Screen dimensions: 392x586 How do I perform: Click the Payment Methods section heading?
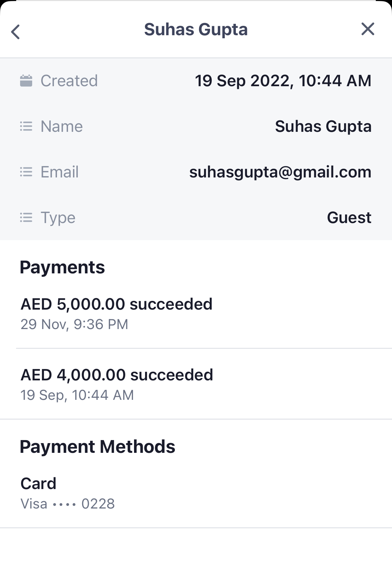[x=97, y=447]
